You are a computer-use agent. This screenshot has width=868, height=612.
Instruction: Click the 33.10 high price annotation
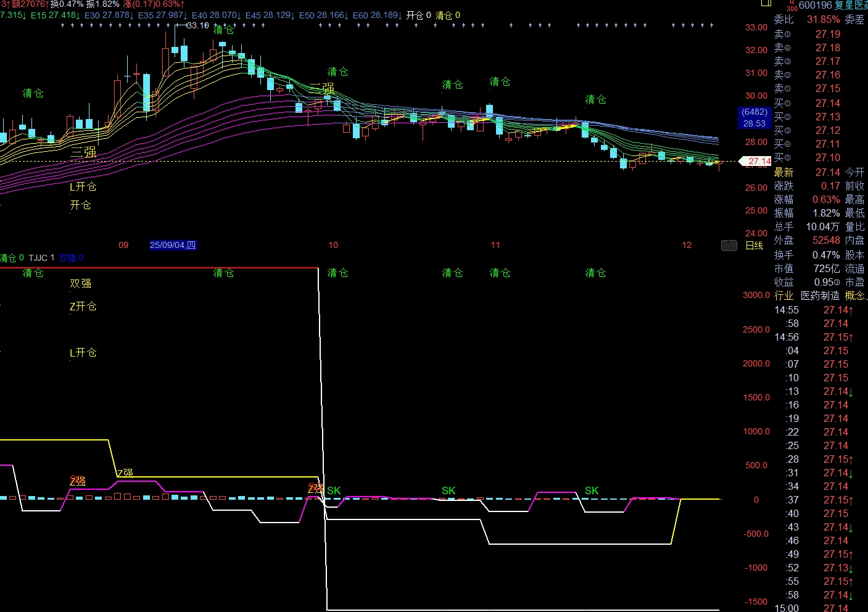click(x=197, y=25)
